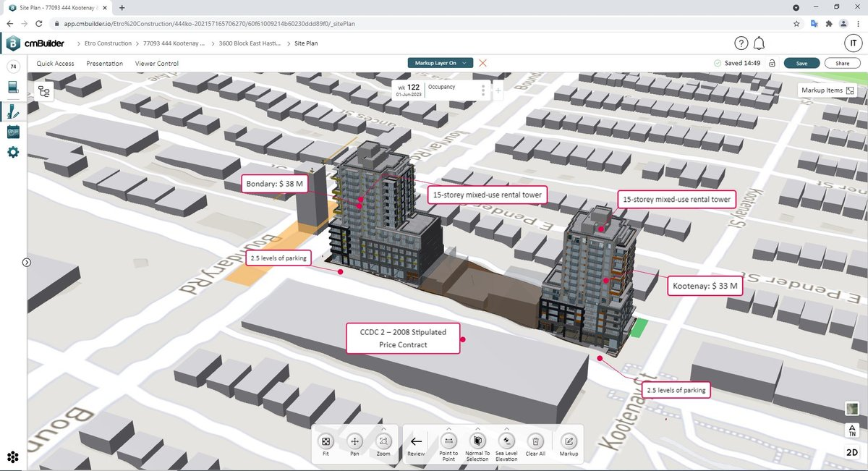Open the Markup Items panel
This screenshot has width=868, height=471.
pyautogui.click(x=828, y=90)
